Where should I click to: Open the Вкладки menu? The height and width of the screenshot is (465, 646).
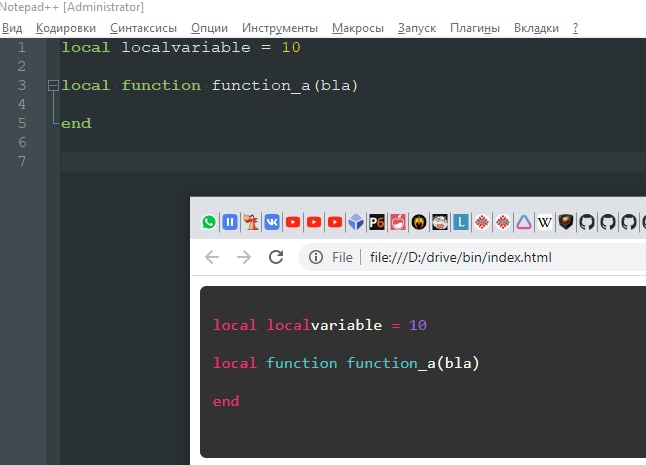[x=536, y=28]
